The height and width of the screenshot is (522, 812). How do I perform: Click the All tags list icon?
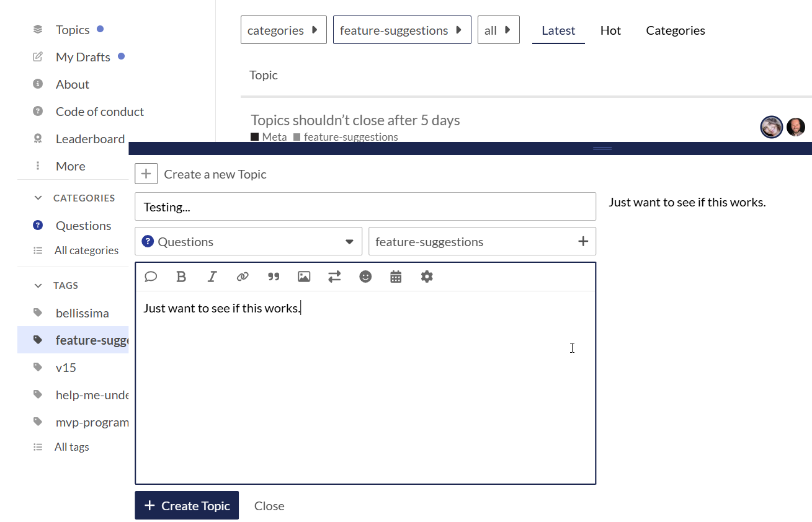pos(38,446)
